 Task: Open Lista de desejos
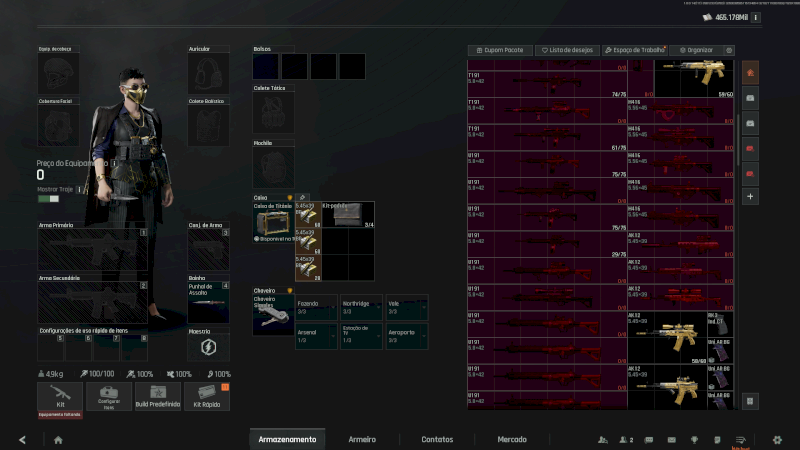click(567, 50)
